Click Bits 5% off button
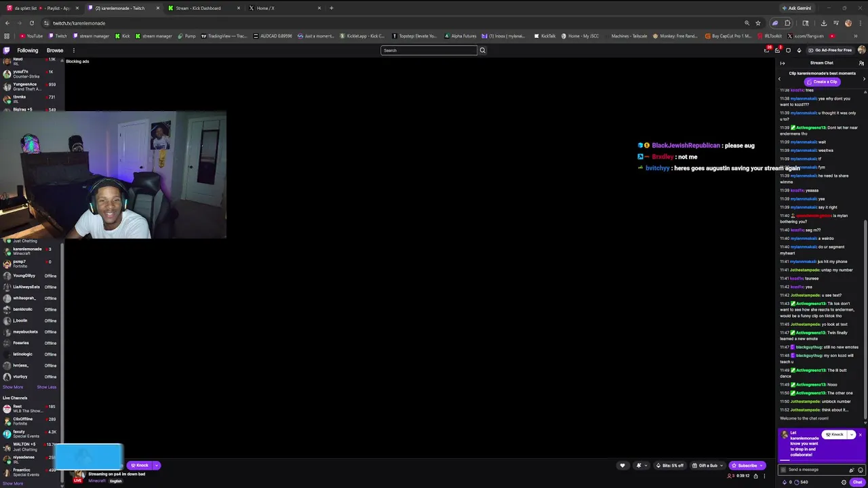Viewport: 868px width, 488px height. click(669, 466)
